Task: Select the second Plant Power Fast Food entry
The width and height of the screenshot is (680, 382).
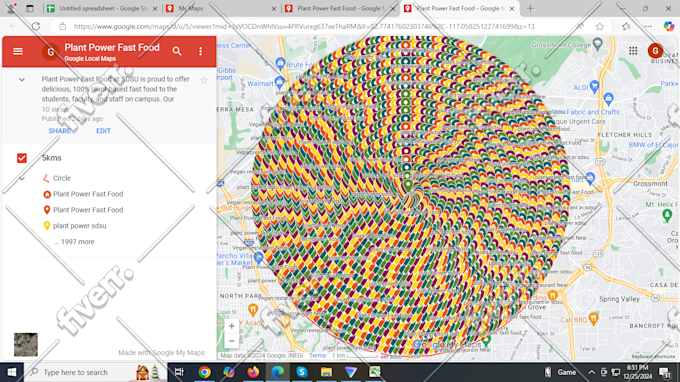Action: pyautogui.click(x=88, y=210)
